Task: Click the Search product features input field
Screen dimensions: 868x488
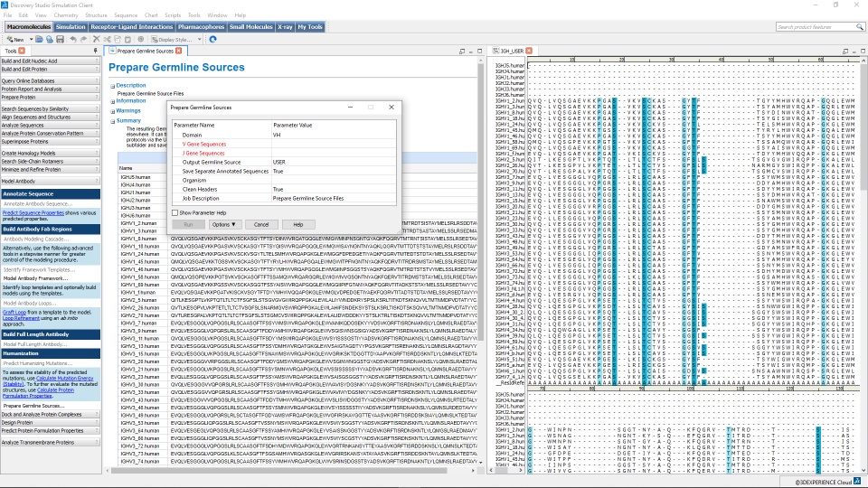Action: click(x=816, y=26)
